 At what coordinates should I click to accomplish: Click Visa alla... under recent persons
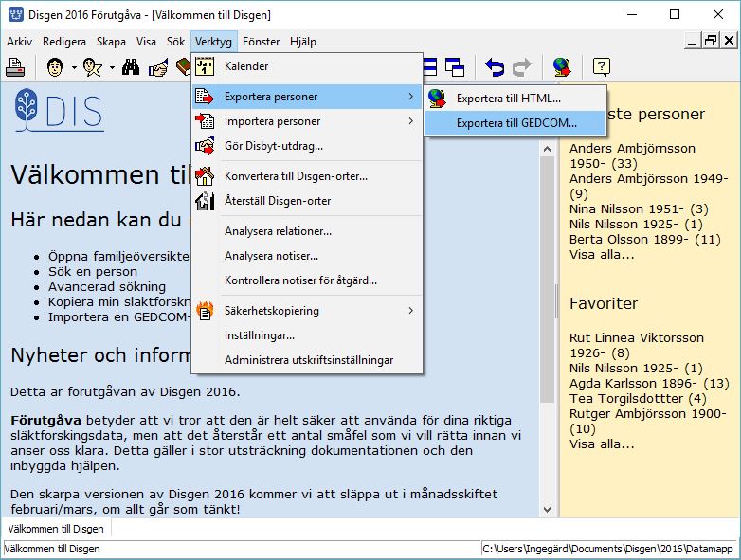click(x=602, y=254)
